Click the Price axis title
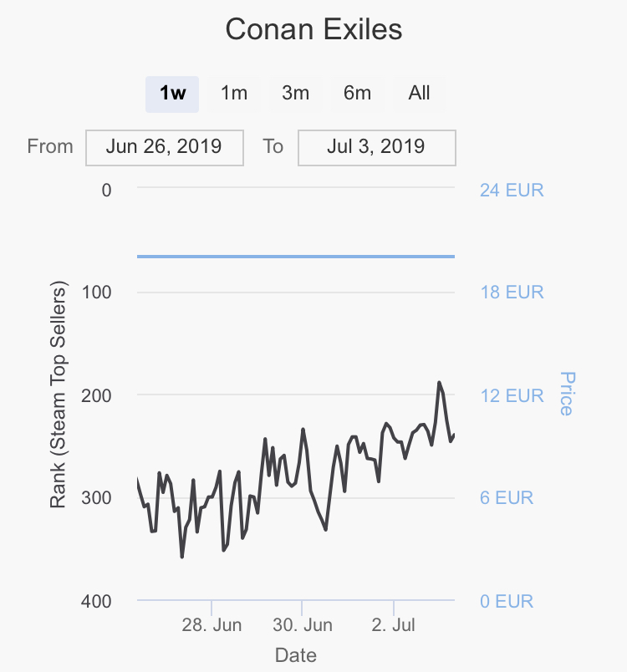This screenshot has width=627, height=672. tap(566, 394)
